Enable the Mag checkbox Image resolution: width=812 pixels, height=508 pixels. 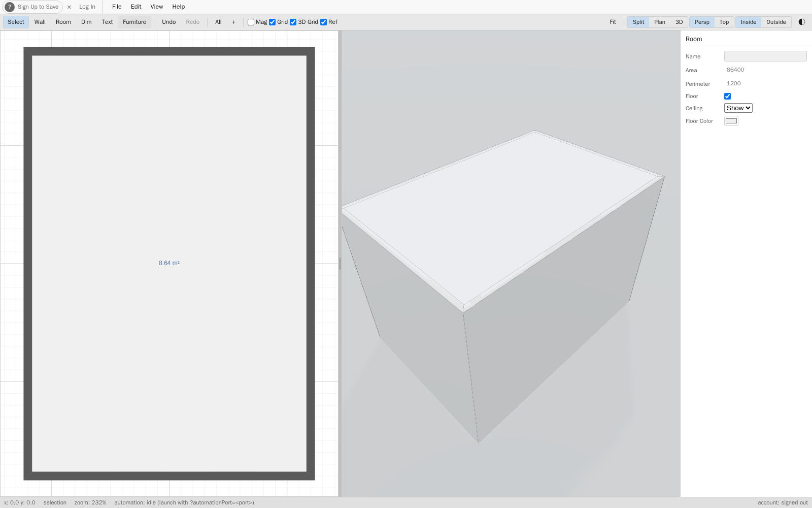251,22
